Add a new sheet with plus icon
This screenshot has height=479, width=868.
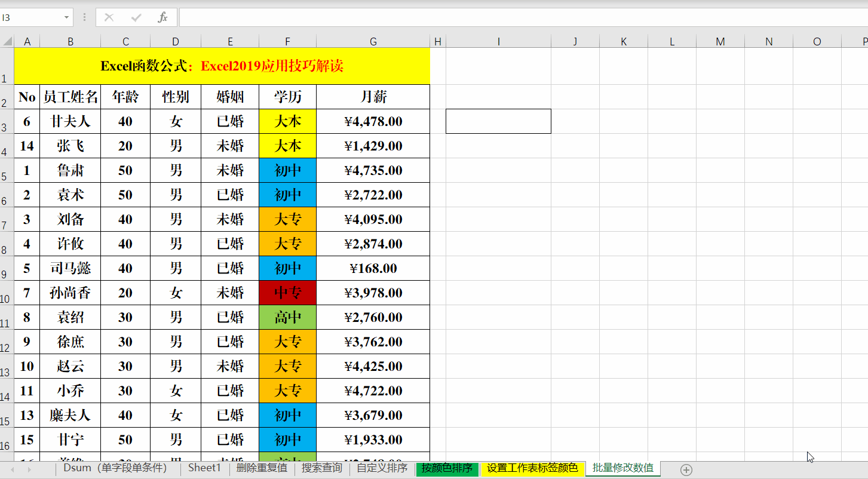click(686, 470)
